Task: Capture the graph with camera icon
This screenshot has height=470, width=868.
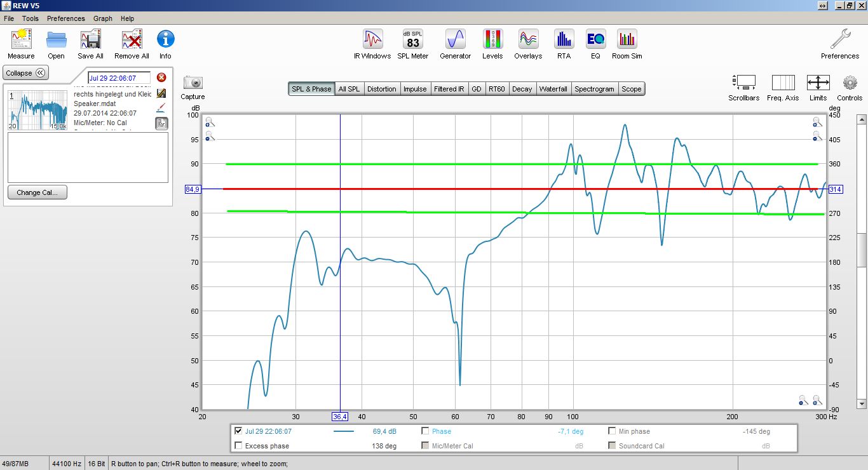Action: point(193,88)
